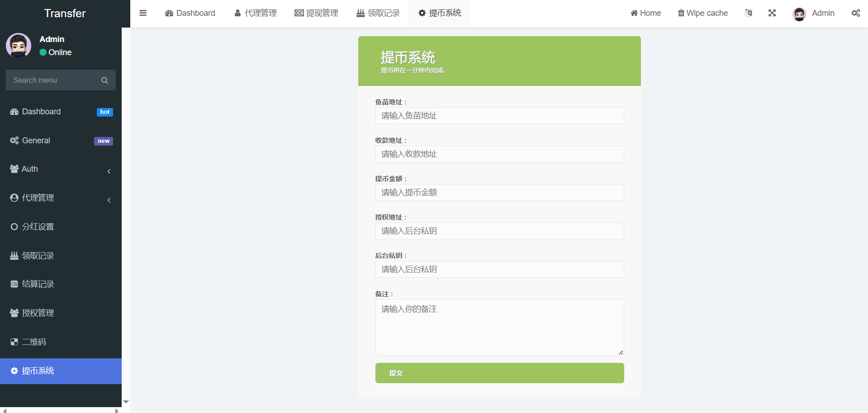
Task: Click the language switch icon in top bar
Action: click(x=749, y=13)
